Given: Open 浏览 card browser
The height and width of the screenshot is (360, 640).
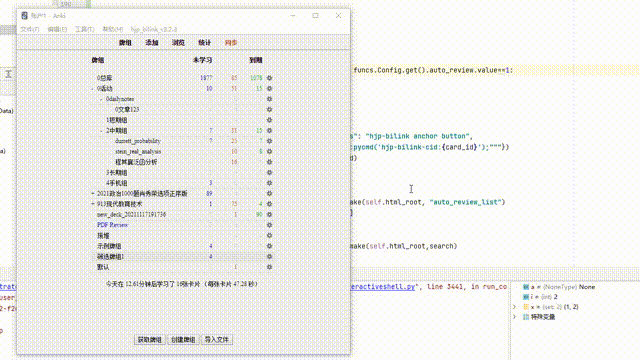Looking at the screenshot, I should point(178,43).
